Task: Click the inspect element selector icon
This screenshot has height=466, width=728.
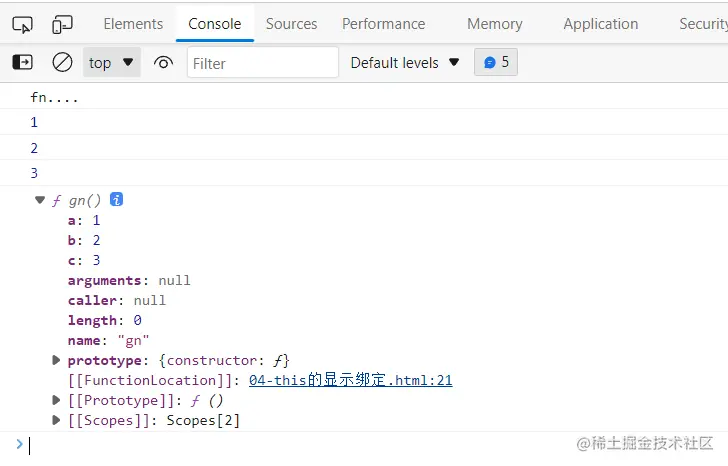Action: pyautogui.click(x=22, y=24)
